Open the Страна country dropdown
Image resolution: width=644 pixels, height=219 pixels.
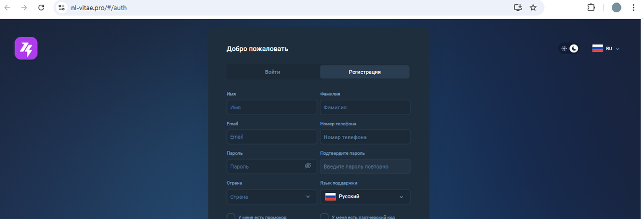[x=272, y=197]
